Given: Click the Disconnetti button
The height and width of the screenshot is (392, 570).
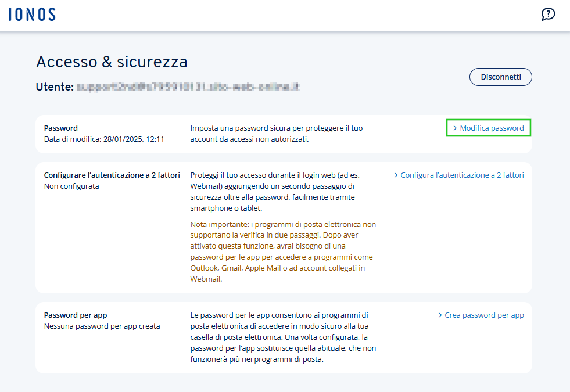Looking at the screenshot, I should 500,77.
